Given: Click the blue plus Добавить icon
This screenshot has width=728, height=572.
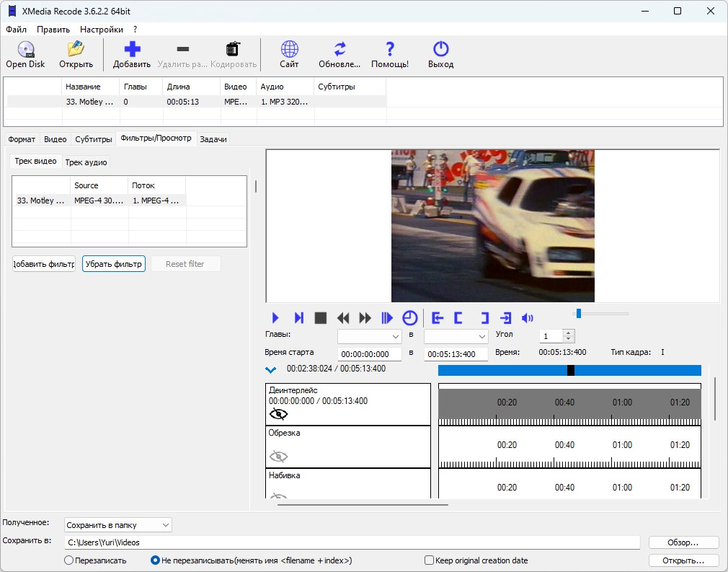Looking at the screenshot, I should tap(132, 50).
